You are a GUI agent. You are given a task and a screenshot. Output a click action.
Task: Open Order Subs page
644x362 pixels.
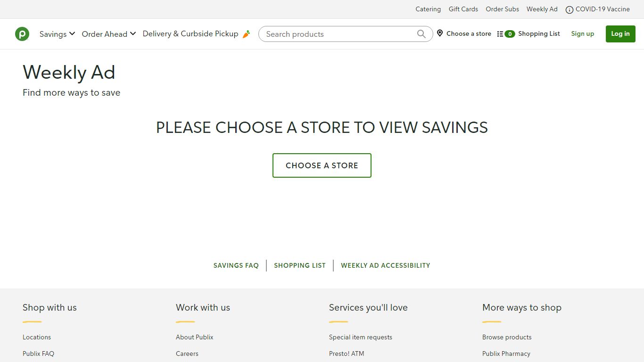click(503, 9)
